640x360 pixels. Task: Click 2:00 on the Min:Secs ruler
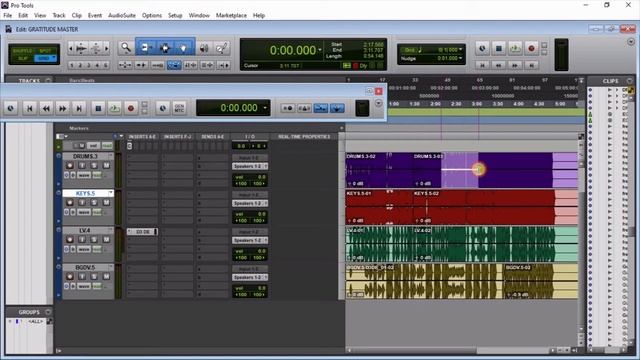[x=436, y=104]
